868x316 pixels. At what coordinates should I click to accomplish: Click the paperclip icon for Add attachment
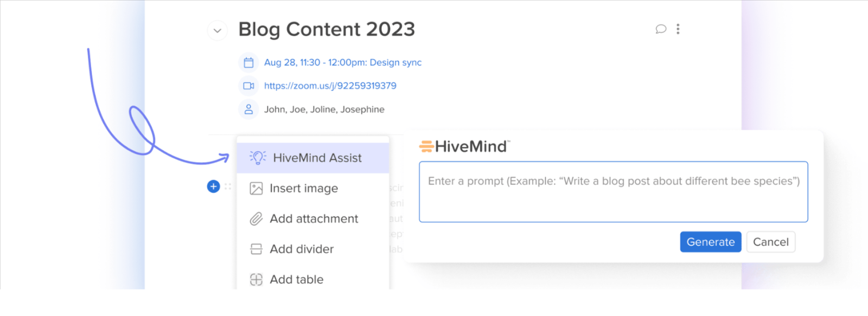pos(256,218)
